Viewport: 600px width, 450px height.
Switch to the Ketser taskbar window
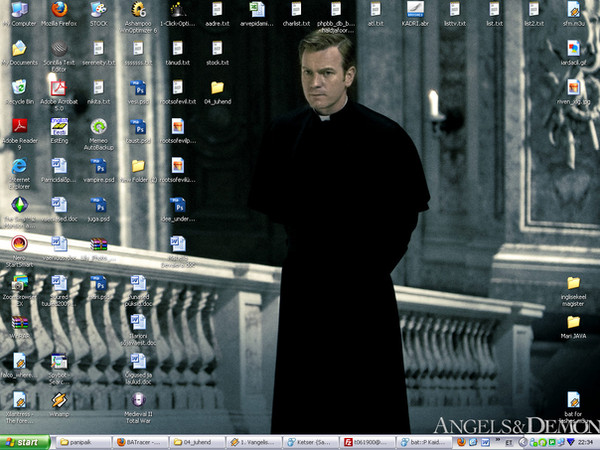click(x=311, y=442)
